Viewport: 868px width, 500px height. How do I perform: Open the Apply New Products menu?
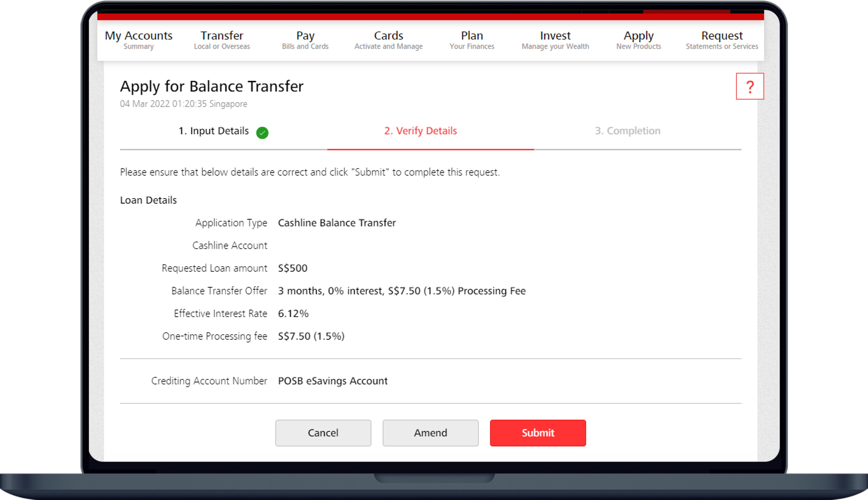638,40
